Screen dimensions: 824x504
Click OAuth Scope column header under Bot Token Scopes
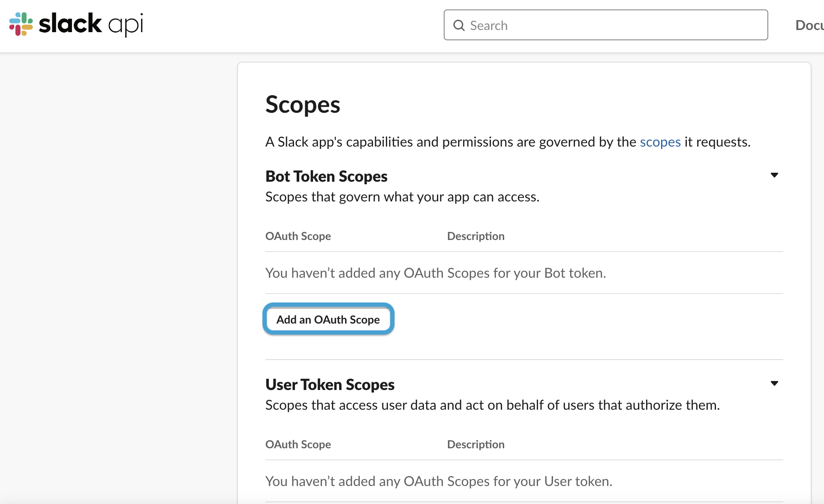pyautogui.click(x=298, y=236)
